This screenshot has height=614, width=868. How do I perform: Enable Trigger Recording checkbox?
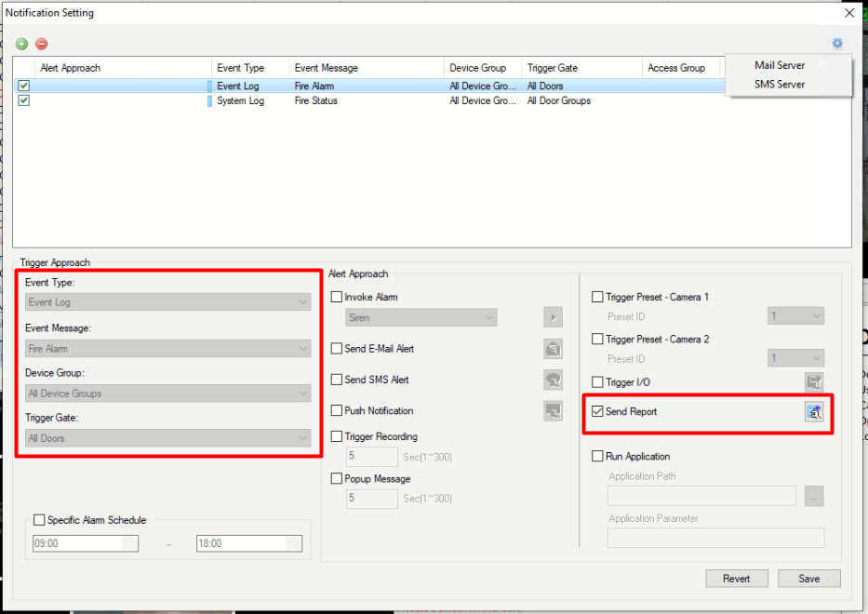[336, 436]
